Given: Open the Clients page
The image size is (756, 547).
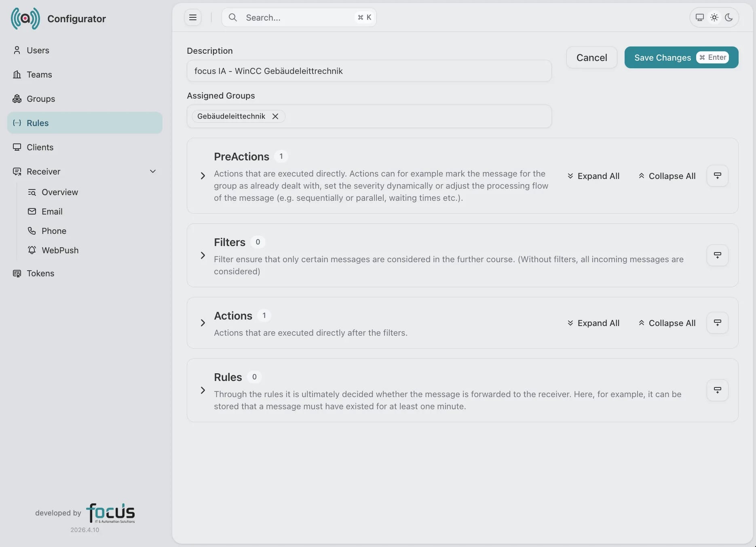Looking at the screenshot, I should [85, 147].
